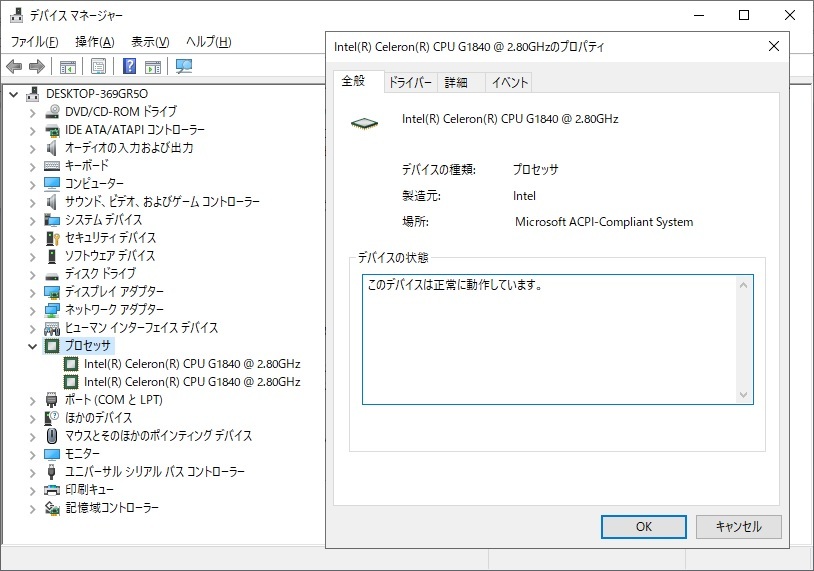Expand the ほかのデバイス category
Image resolution: width=814 pixels, height=571 pixels.
pyautogui.click(x=33, y=418)
